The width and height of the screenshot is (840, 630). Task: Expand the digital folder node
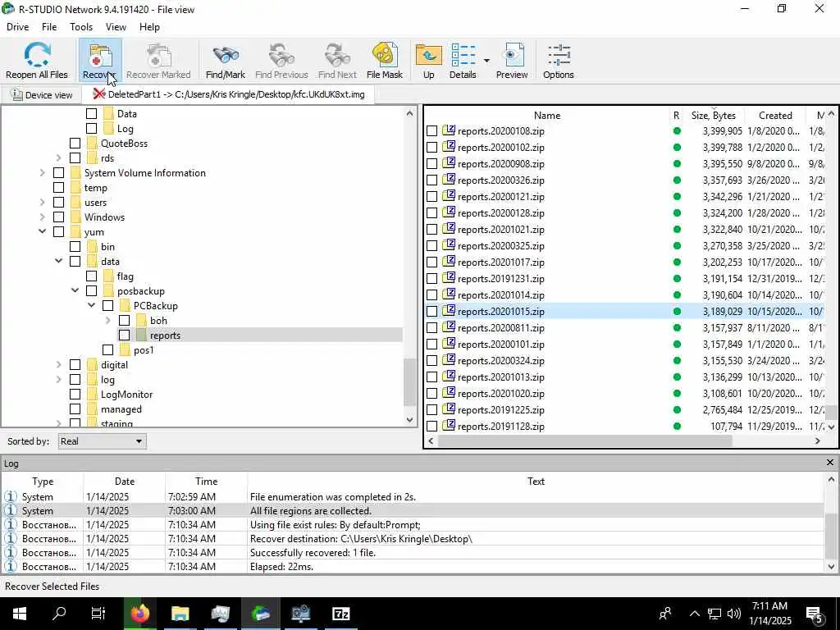[59, 365]
